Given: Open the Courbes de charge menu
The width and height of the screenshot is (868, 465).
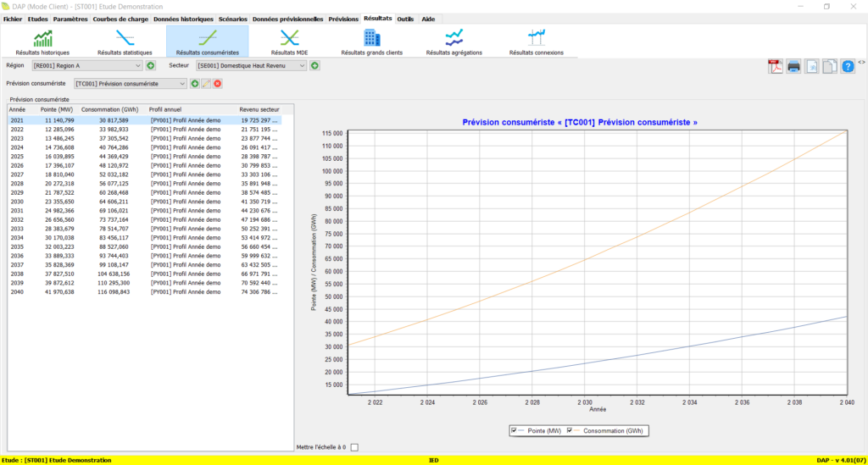Looking at the screenshot, I should coord(121,19).
